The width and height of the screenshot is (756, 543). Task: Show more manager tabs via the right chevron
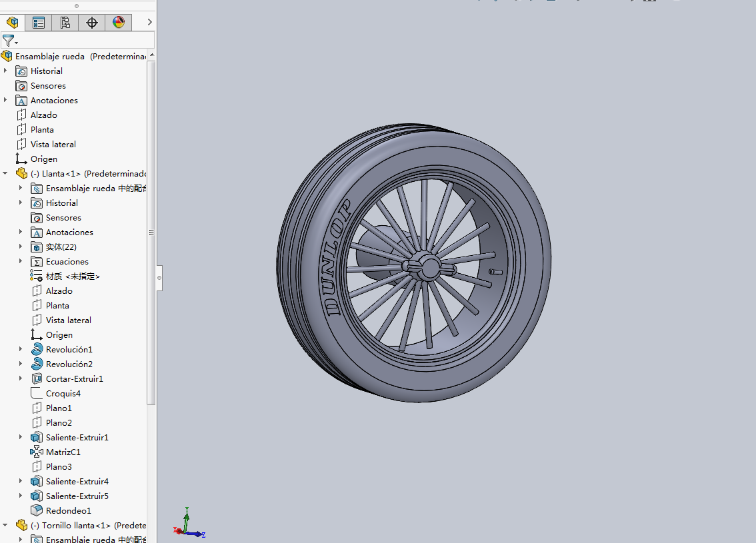coord(149,22)
